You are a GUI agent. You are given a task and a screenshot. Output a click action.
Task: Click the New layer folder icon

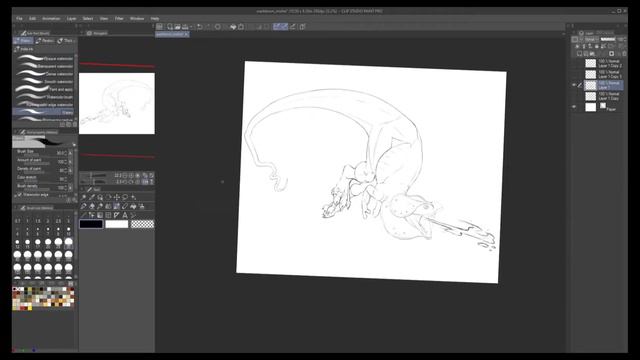(592, 53)
